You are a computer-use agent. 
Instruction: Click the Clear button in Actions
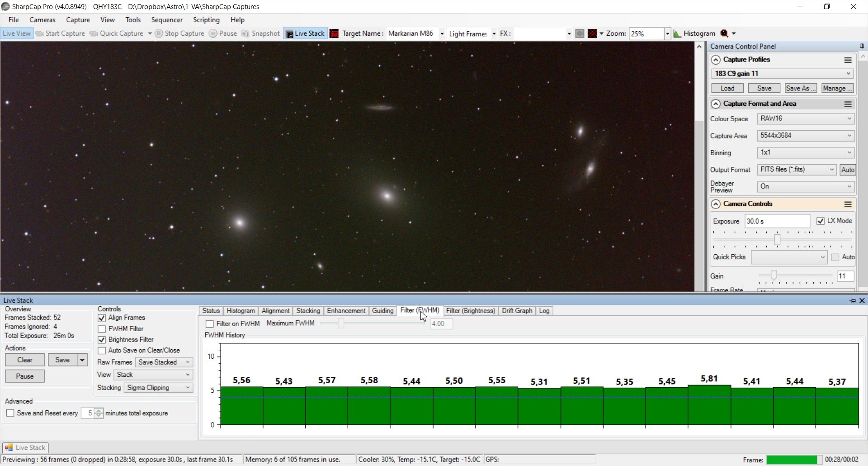(25, 360)
